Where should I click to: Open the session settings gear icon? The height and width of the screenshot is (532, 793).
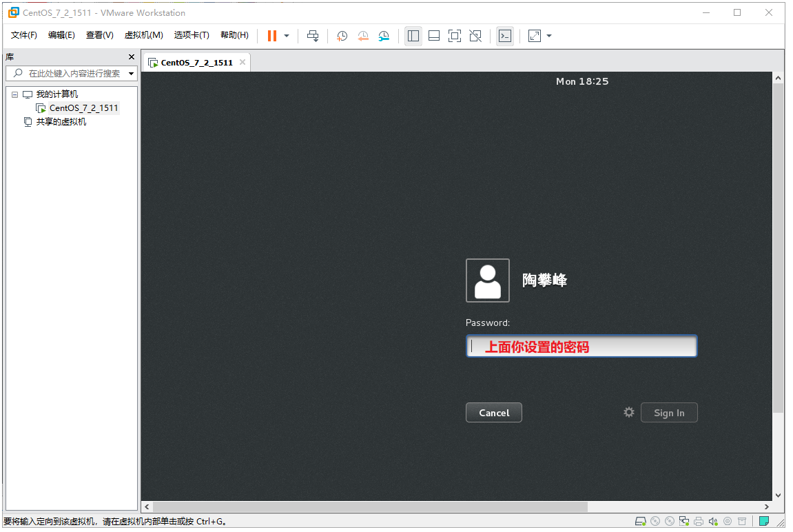tap(628, 412)
